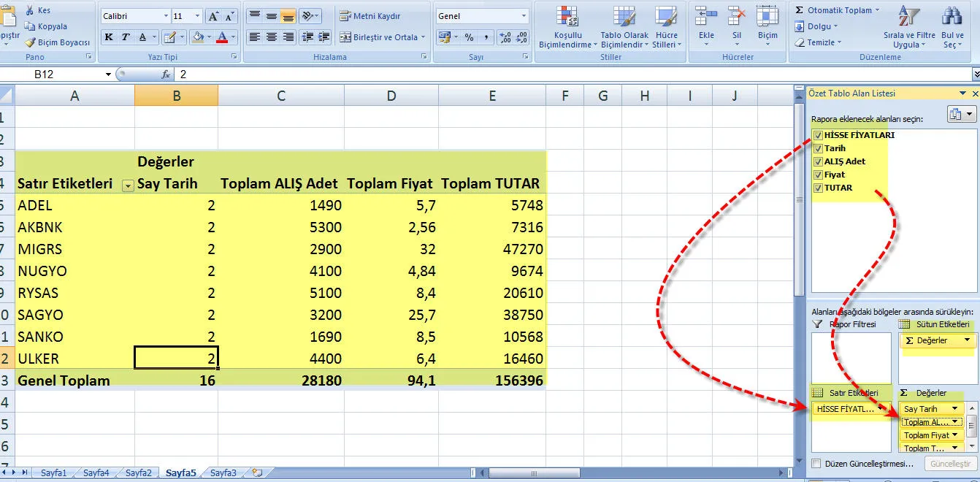
Task: Enable the Düzen Güncelleştirmesi checkbox
Action: (x=816, y=464)
